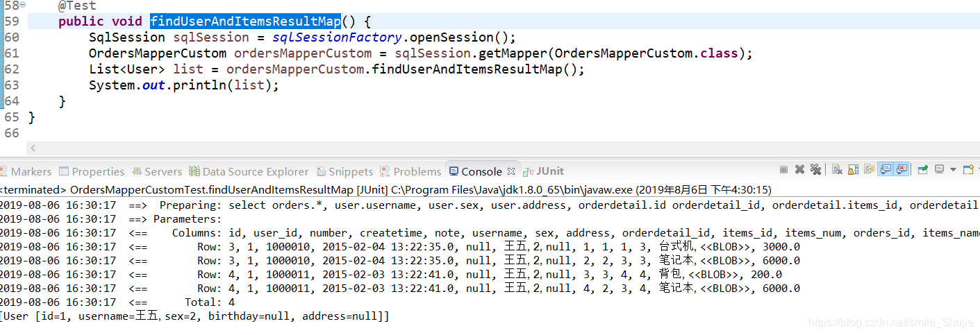Click the @Test annotation on line 58
This screenshot has height=335, width=980.
tap(77, 6)
